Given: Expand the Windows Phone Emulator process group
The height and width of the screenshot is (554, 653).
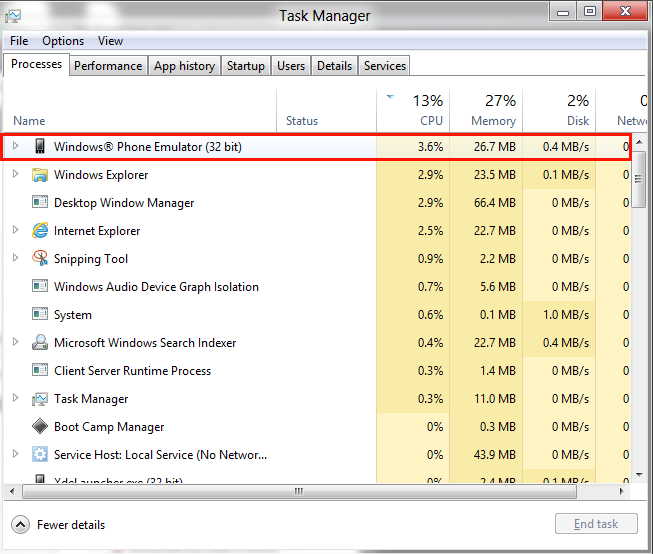Looking at the screenshot, I should click(15, 146).
